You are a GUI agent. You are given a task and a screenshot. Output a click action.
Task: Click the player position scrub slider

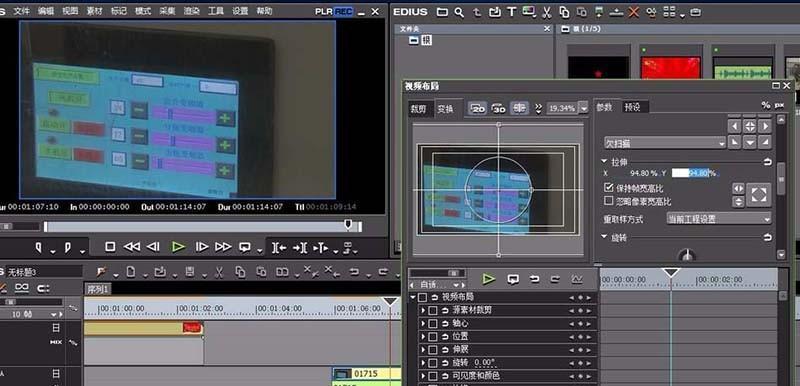(x=203, y=226)
